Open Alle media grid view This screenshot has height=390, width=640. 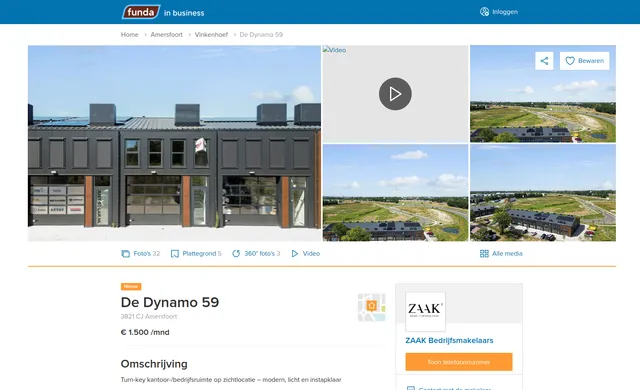(501, 254)
